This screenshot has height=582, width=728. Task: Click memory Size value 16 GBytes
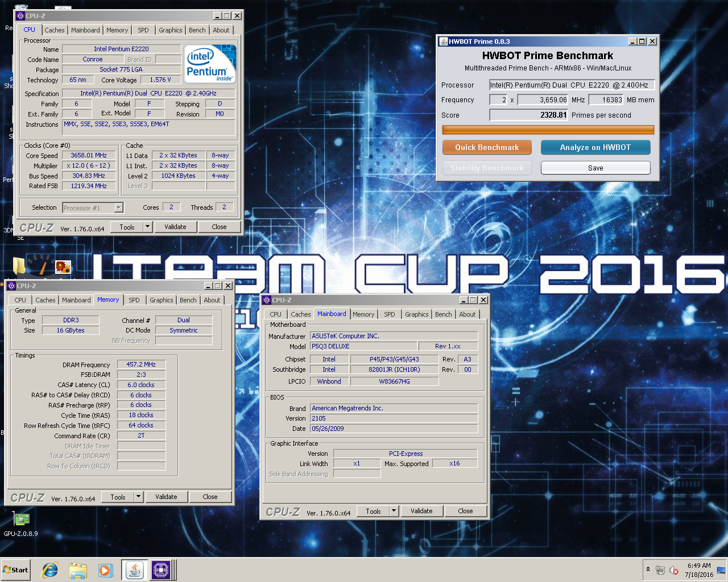pyautogui.click(x=71, y=330)
